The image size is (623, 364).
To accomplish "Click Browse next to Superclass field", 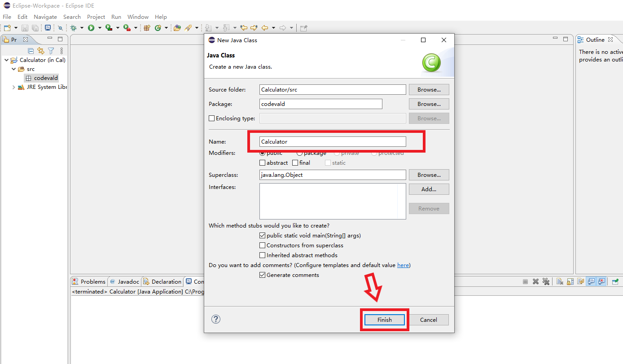I will 429,175.
